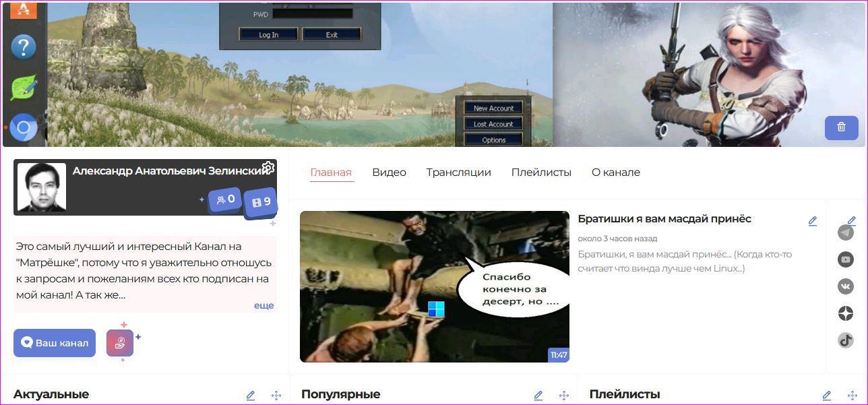This screenshot has height=405, width=868.
Task: Play the featured video thumbnail
Action: [x=434, y=286]
